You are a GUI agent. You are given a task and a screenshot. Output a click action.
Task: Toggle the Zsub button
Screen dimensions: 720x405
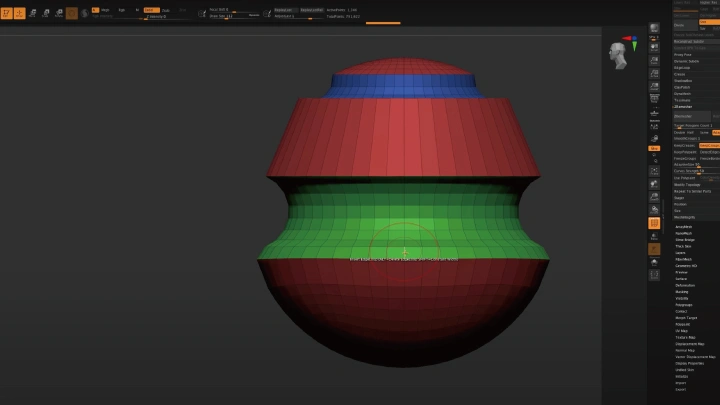[x=166, y=10]
